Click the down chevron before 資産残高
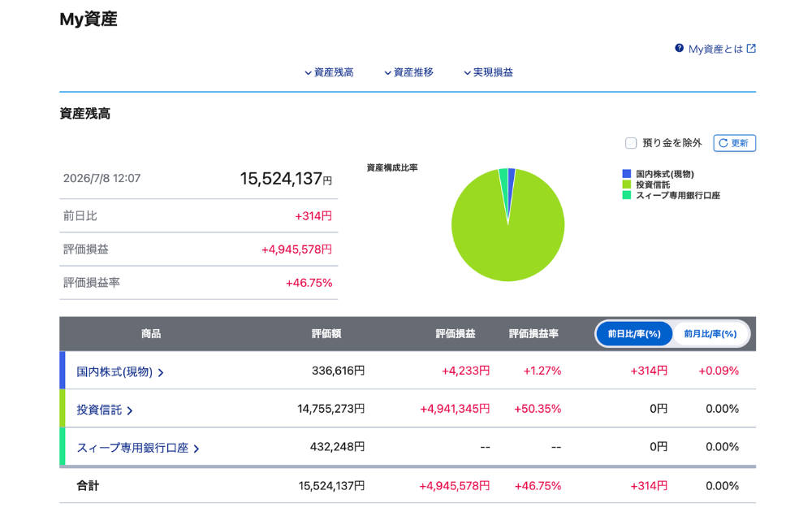This screenshot has height=512, width=812. 308,73
